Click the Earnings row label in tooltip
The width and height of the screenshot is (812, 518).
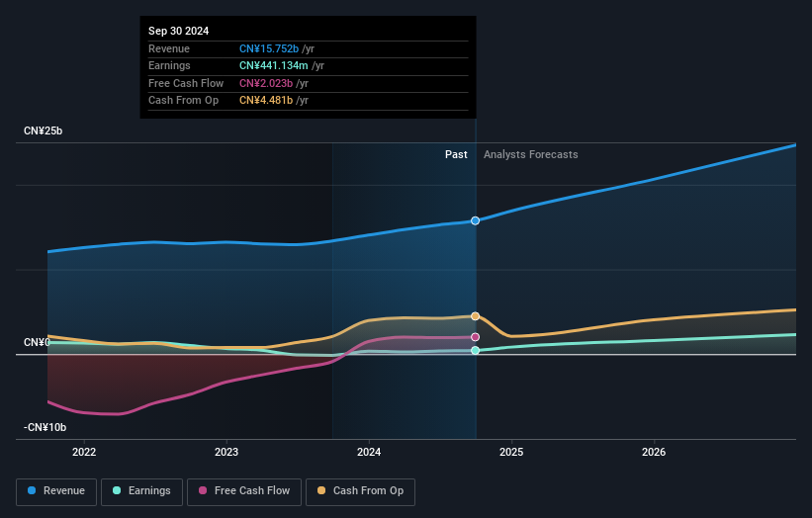169,65
